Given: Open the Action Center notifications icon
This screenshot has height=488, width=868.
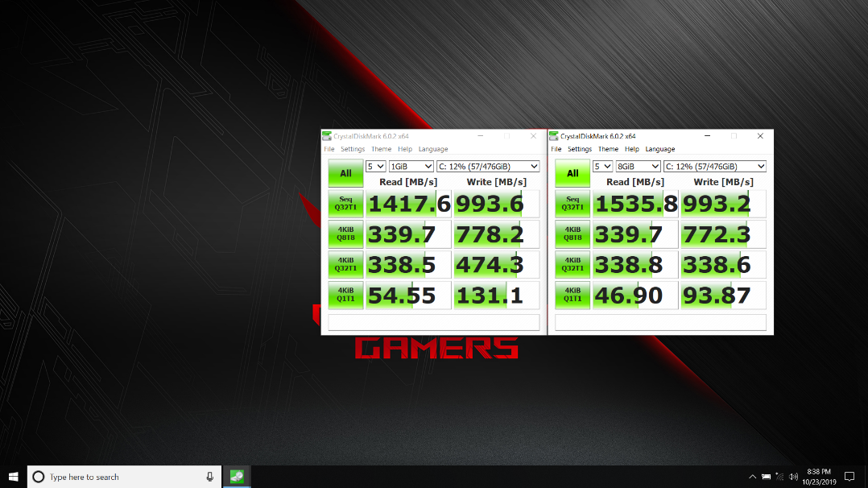Looking at the screenshot, I should (x=849, y=477).
